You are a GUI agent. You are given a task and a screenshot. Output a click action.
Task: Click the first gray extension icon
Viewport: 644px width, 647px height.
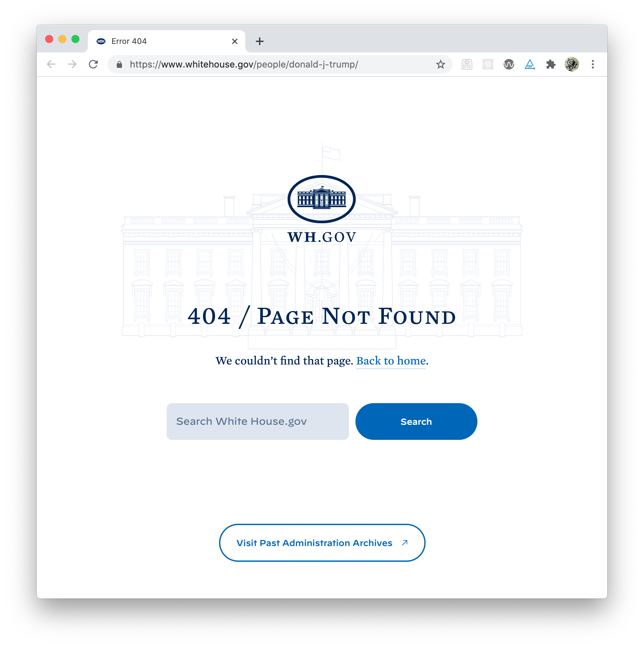coord(467,64)
